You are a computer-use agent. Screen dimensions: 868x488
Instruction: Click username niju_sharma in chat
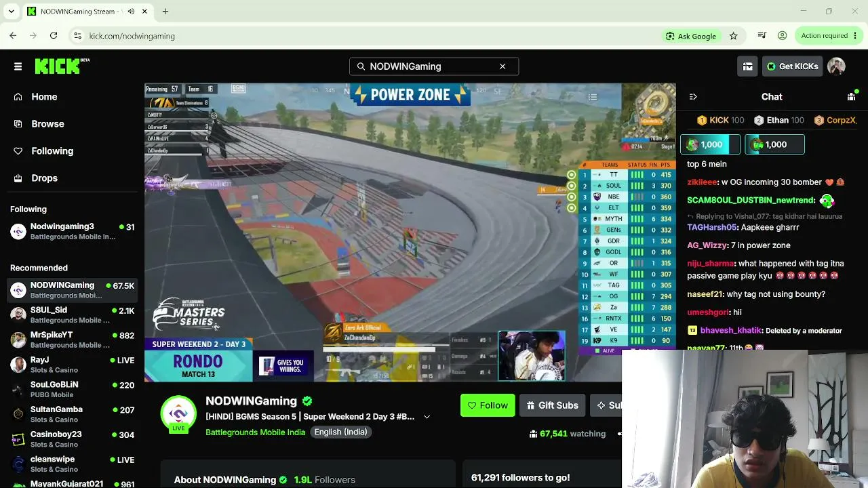click(x=711, y=264)
